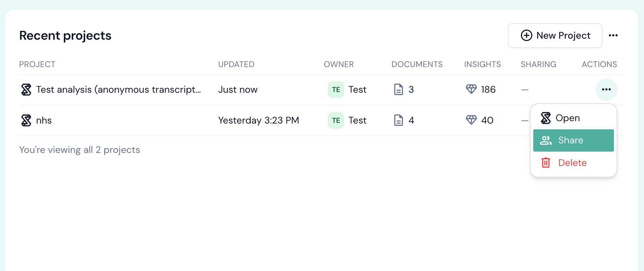The image size is (644, 271).
Task: Open the Test analysis project name link
Action: 118,90
